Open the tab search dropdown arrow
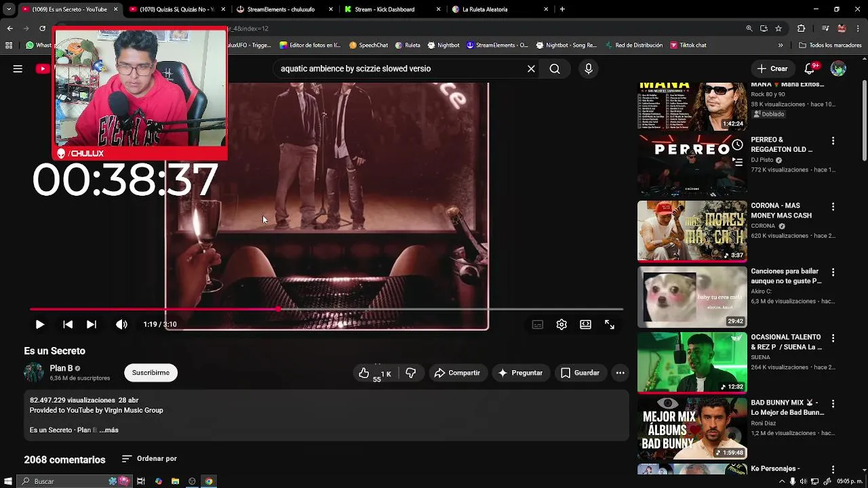 point(9,9)
